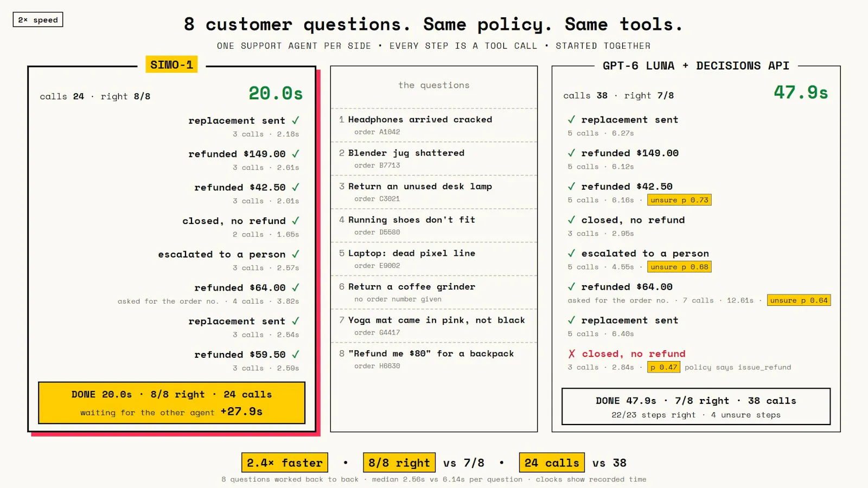Click the check mark before GPT-6 refunded $149.00
This screenshot has width=868, height=488.
(571, 153)
